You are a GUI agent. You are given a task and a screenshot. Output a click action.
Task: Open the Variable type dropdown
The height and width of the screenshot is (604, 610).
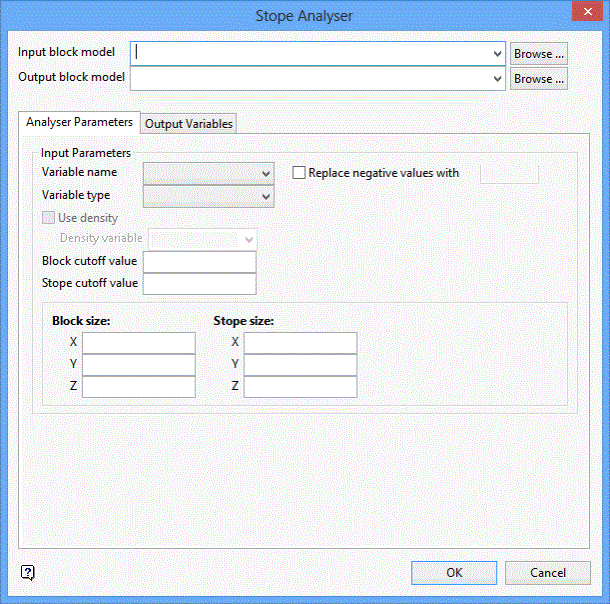(209, 196)
